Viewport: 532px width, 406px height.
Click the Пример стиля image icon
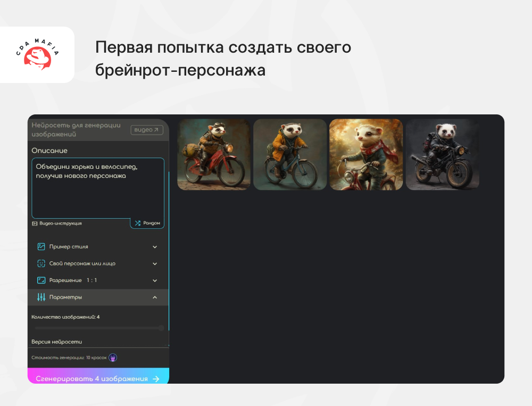click(41, 247)
